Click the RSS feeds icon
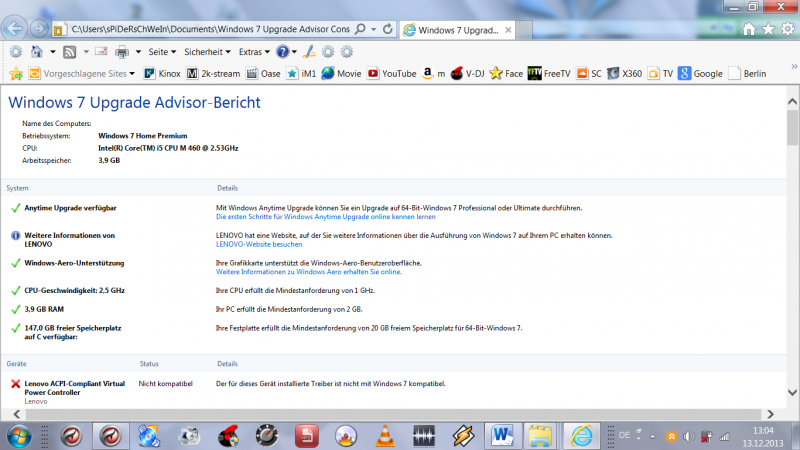Viewport: 800px width, 450px height. tap(69, 52)
